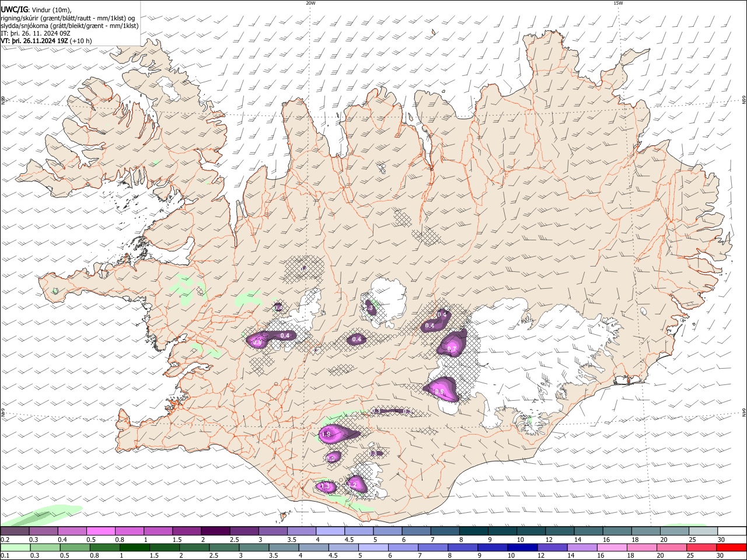The height and width of the screenshot is (560, 747).
Task: Click the medium blue 8 swatch in the lower legend row
Action: (x=462, y=548)
